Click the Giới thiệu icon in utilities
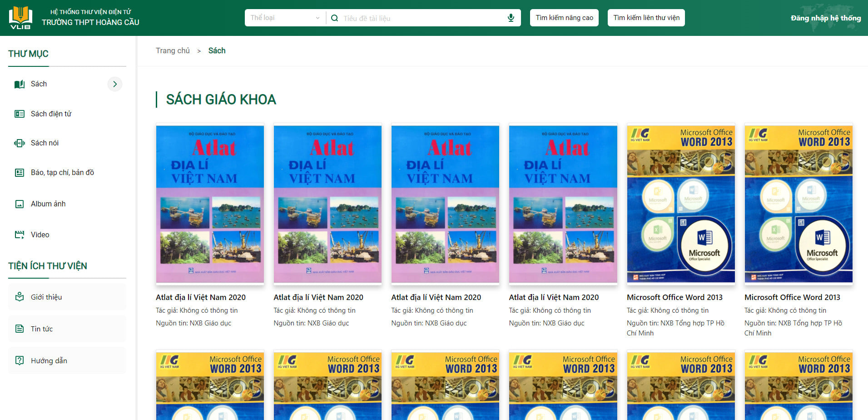The image size is (868, 420). 20,297
